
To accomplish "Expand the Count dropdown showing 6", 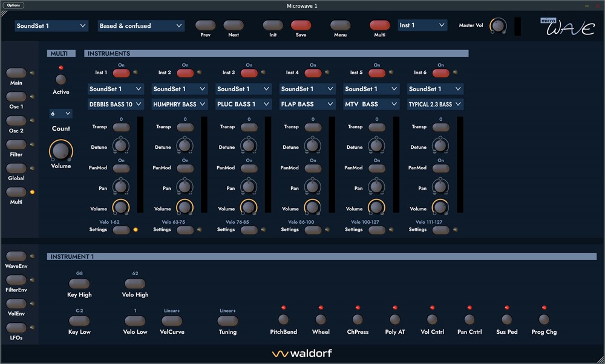I will (60, 114).
